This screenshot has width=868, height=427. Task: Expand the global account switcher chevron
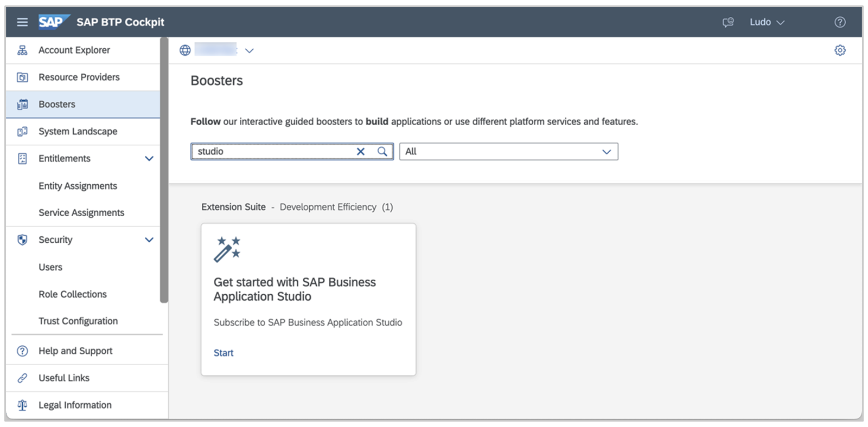click(250, 51)
